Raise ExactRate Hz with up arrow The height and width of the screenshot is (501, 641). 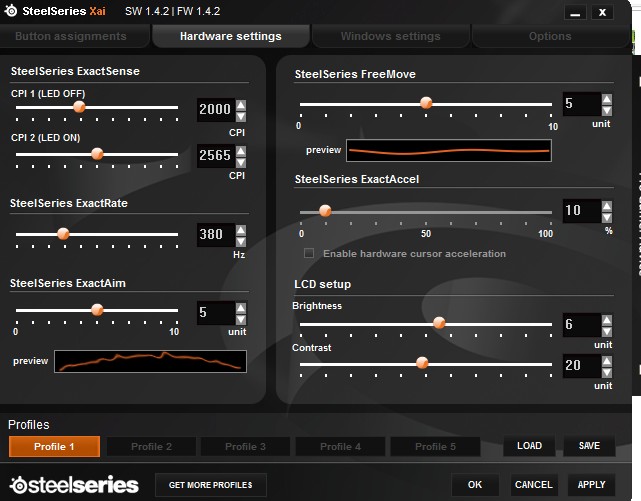(241, 230)
